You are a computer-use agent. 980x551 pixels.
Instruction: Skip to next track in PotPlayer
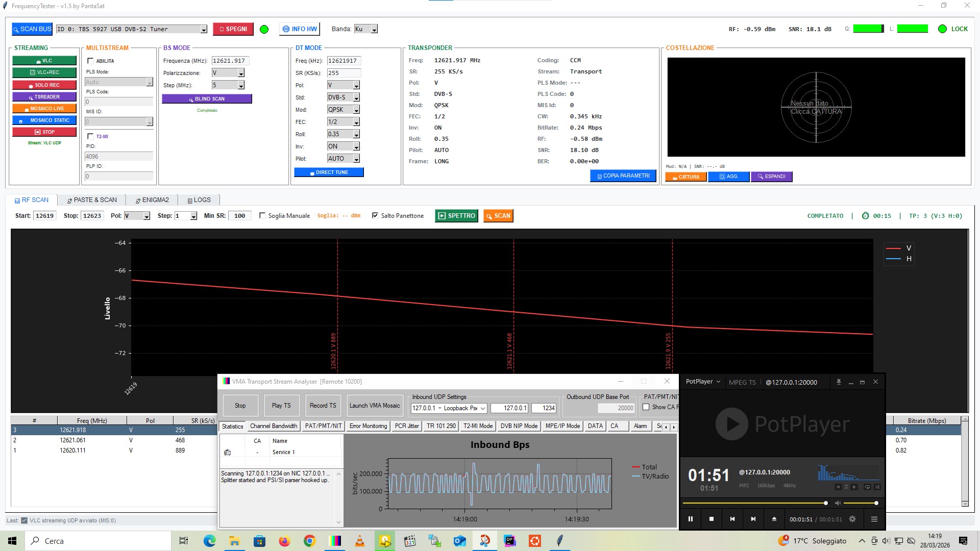coord(753,519)
